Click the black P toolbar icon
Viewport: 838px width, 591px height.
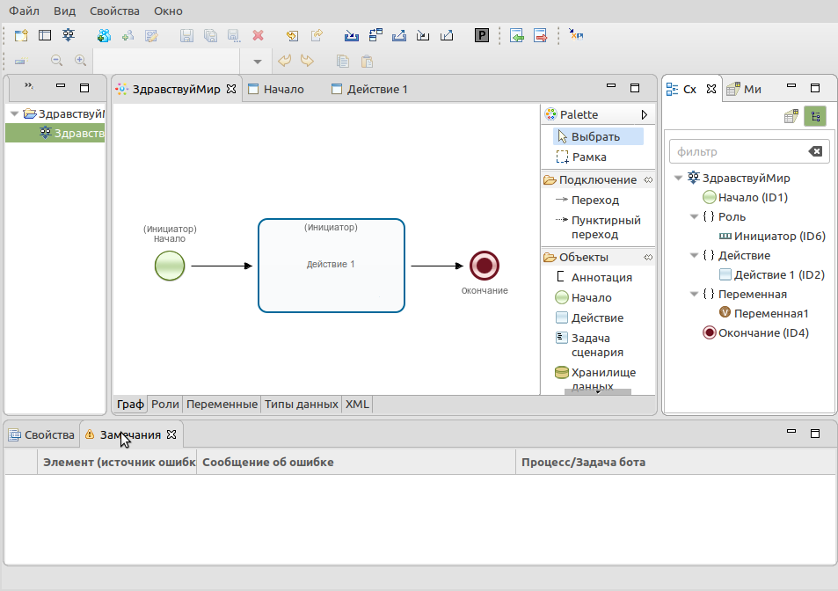482,36
